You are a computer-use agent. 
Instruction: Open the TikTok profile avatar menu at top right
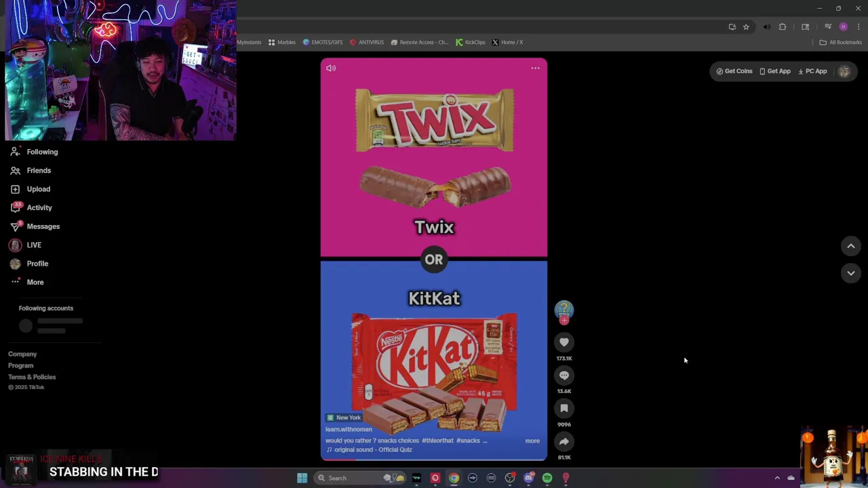[x=844, y=71]
